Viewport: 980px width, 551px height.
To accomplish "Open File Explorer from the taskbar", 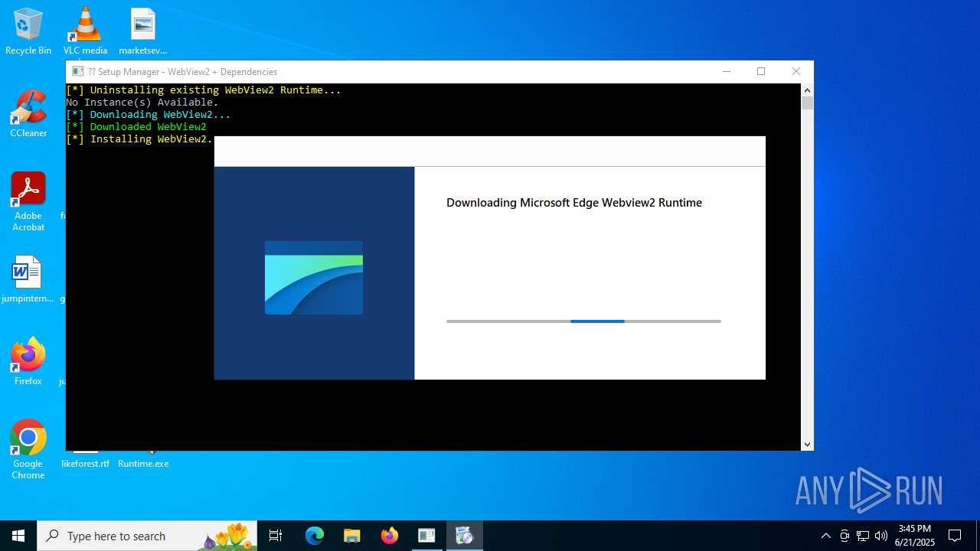I will point(351,536).
